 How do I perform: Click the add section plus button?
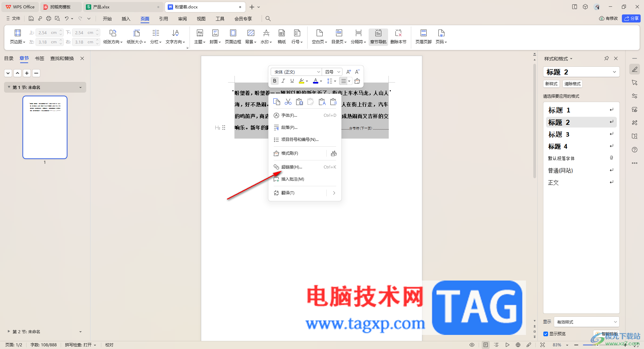tap(27, 73)
